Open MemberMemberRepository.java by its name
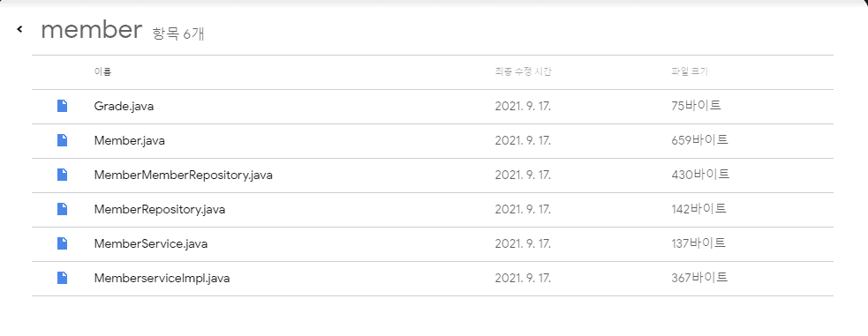 coord(184,175)
